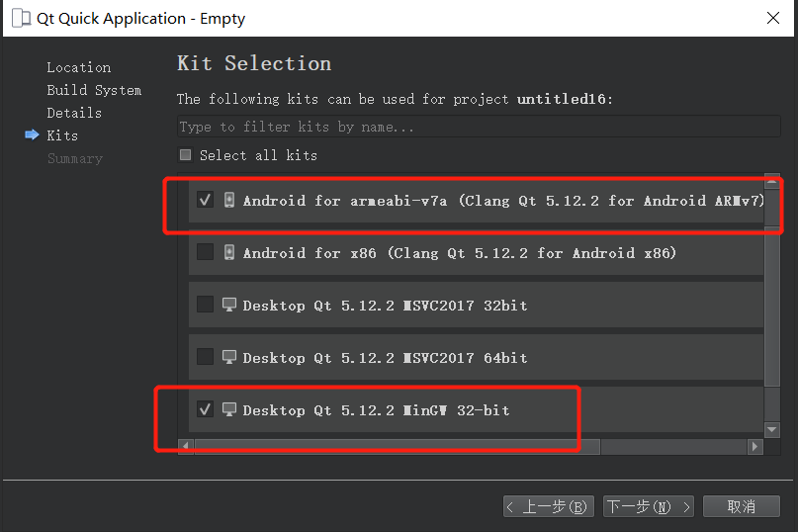
Task: Uncheck the Android for armeabi-v7a kit
Action: [x=205, y=200]
